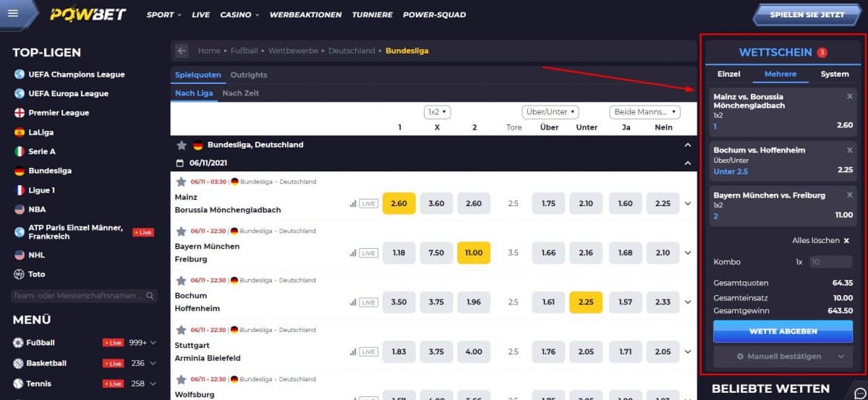The width and height of the screenshot is (868, 400).
Task: Switch to the Outrights tab
Action: (249, 75)
